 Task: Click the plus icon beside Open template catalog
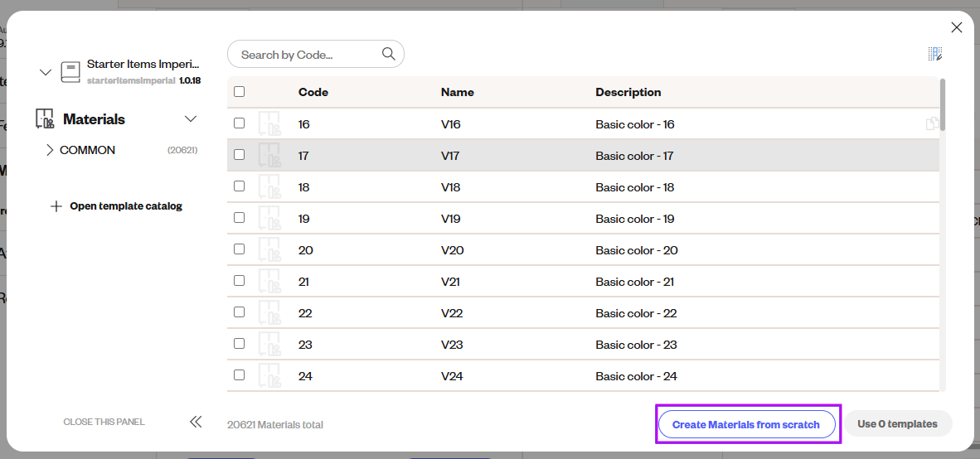[x=56, y=206]
